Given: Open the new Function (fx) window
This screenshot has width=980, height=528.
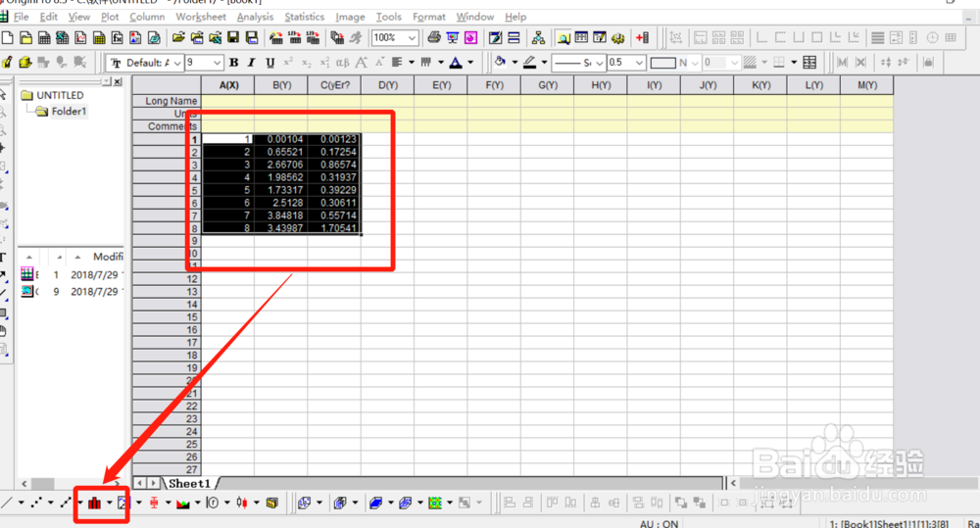Looking at the screenshot, I should pos(117,38).
